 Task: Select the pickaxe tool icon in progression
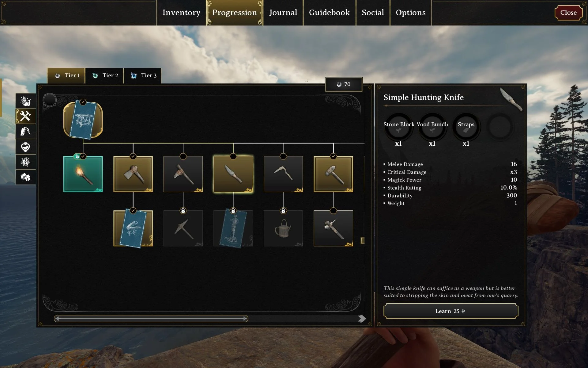(x=183, y=228)
